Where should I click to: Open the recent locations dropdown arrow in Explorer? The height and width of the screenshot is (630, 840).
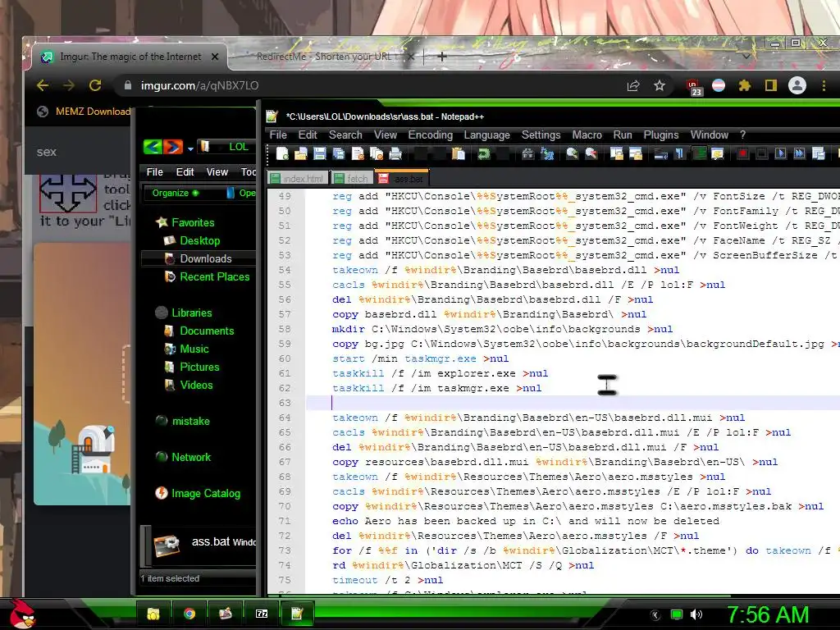tap(190, 148)
